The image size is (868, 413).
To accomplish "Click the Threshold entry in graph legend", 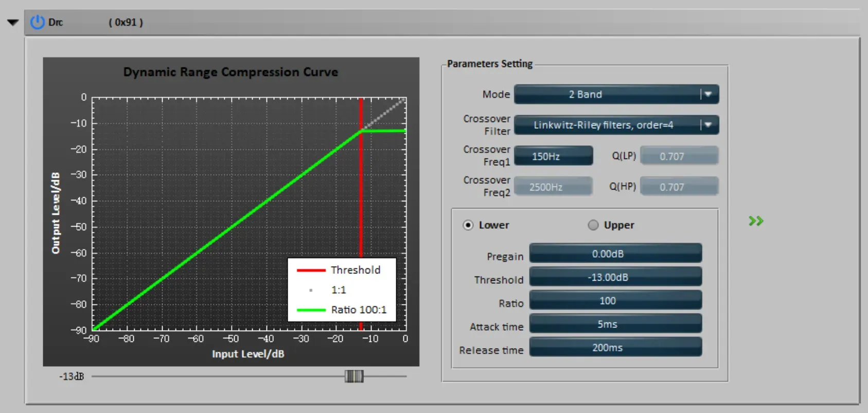I will [339, 270].
